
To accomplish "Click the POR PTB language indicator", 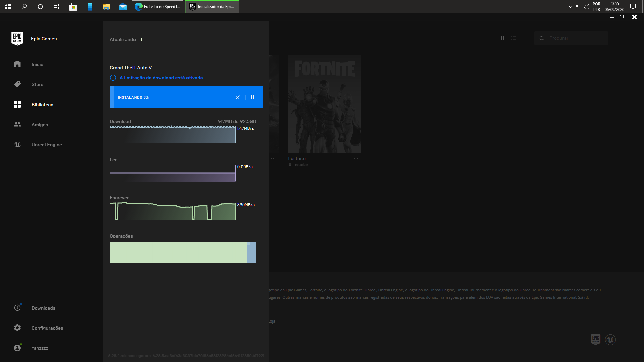I will [596, 7].
